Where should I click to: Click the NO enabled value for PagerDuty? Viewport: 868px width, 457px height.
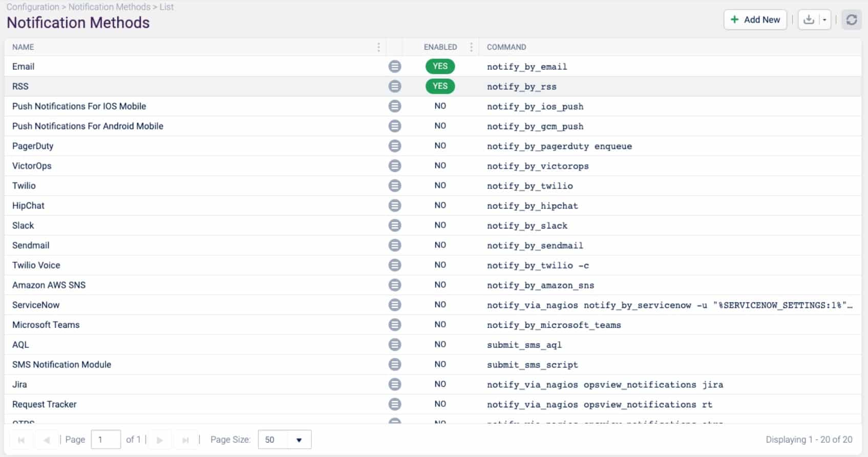440,146
